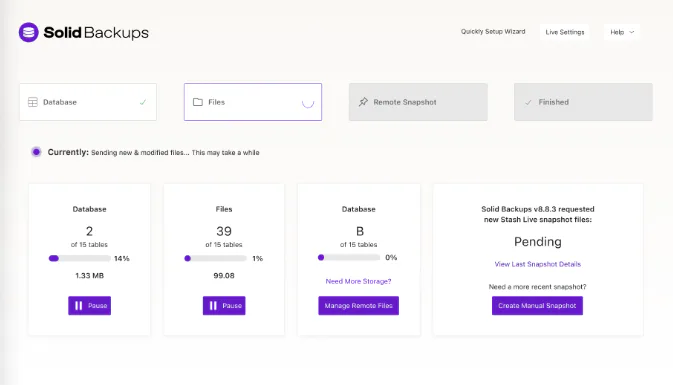Open Quickly Setup Wizard
This screenshot has width=673, height=385.
[493, 32]
